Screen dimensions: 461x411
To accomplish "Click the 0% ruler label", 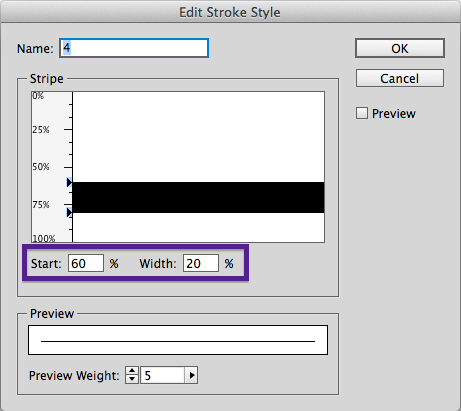I will point(38,96).
